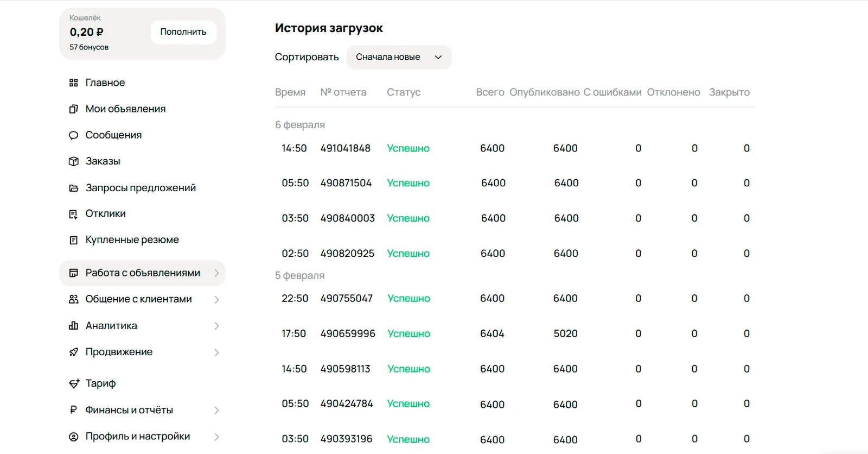Click the Тариф diamond icon
The image size is (868, 454).
tap(74, 383)
